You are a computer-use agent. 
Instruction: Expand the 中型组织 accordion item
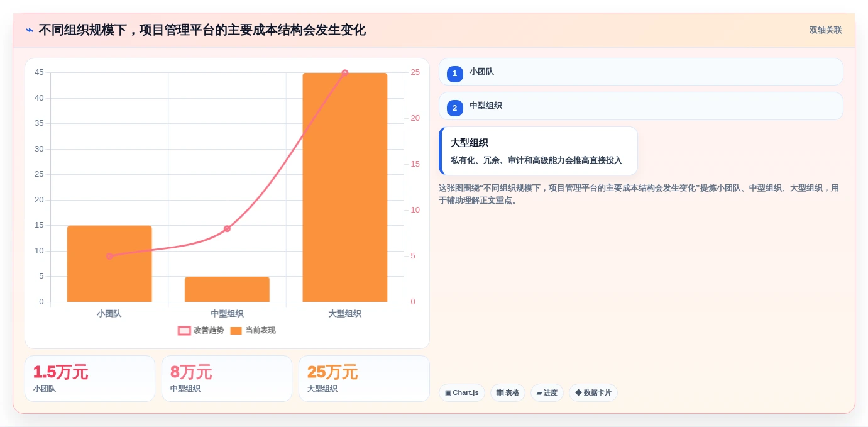point(640,106)
